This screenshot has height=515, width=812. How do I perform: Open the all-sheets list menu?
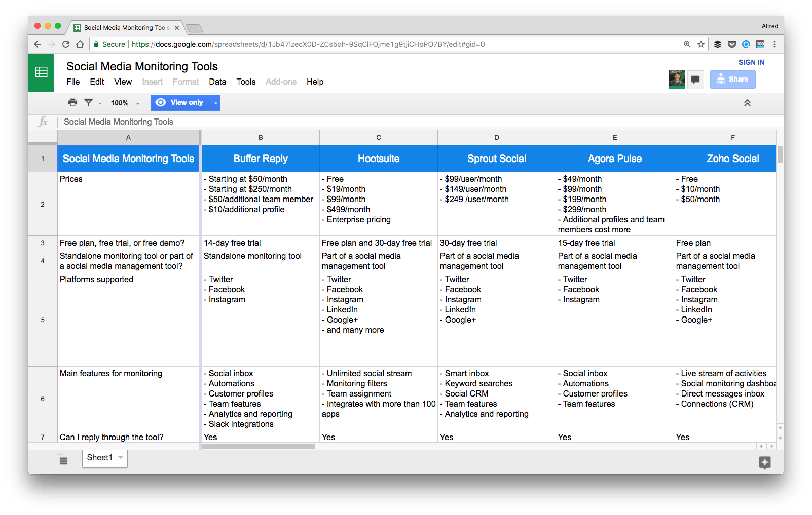click(63, 461)
